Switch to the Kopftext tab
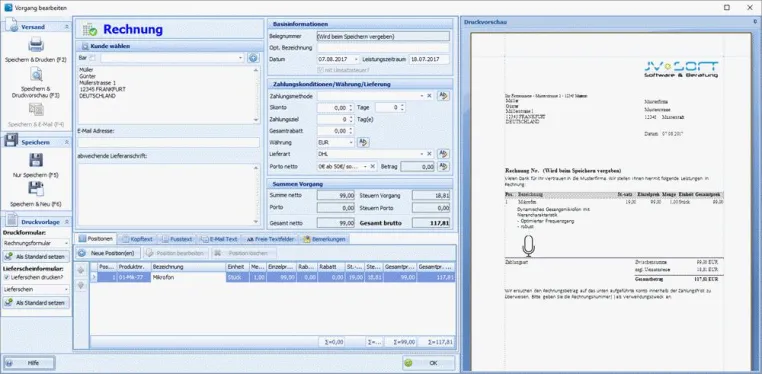Viewport: 762px width, 374px height. (x=137, y=239)
